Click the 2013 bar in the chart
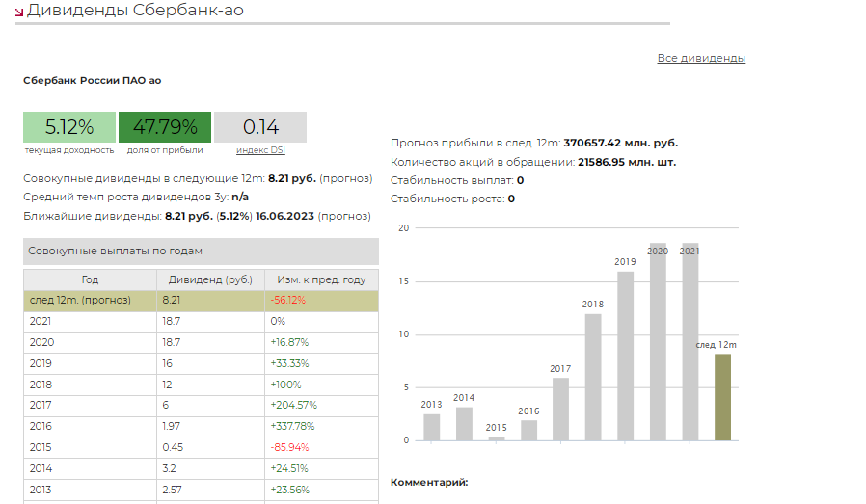The width and height of the screenshot is (866, 504). tap(431, 427)
